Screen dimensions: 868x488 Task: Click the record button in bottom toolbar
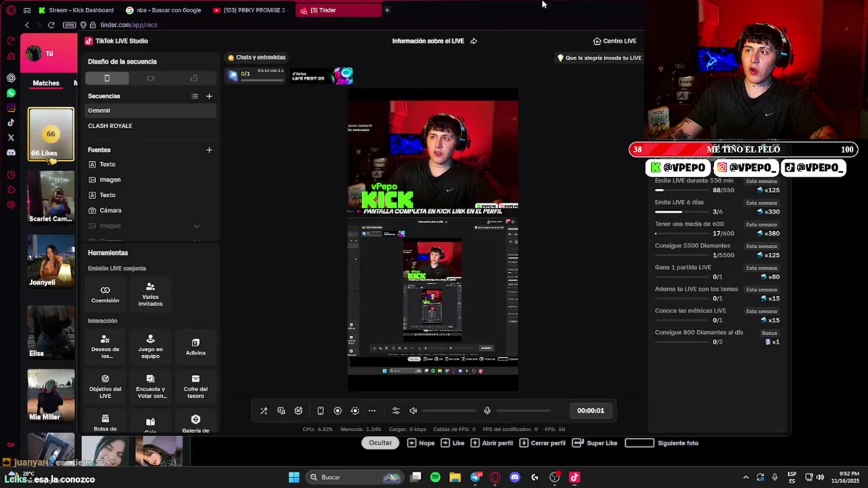coord(338,411)
